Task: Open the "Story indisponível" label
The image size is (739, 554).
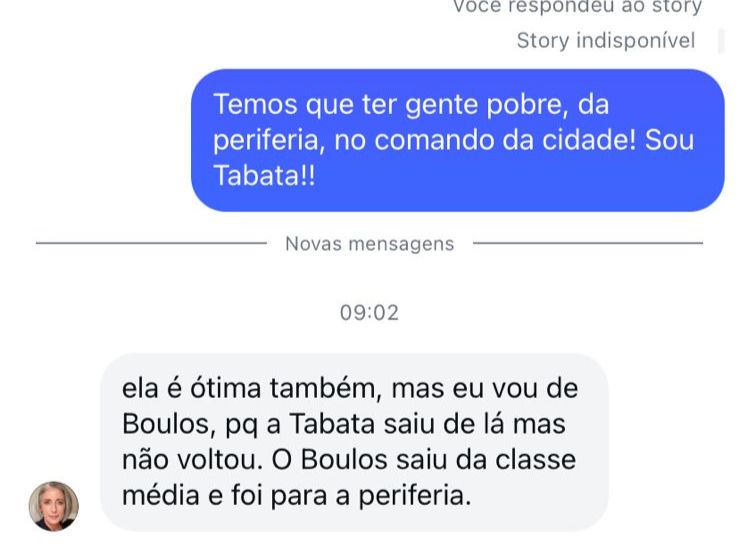Action: [x=606, y=41]
